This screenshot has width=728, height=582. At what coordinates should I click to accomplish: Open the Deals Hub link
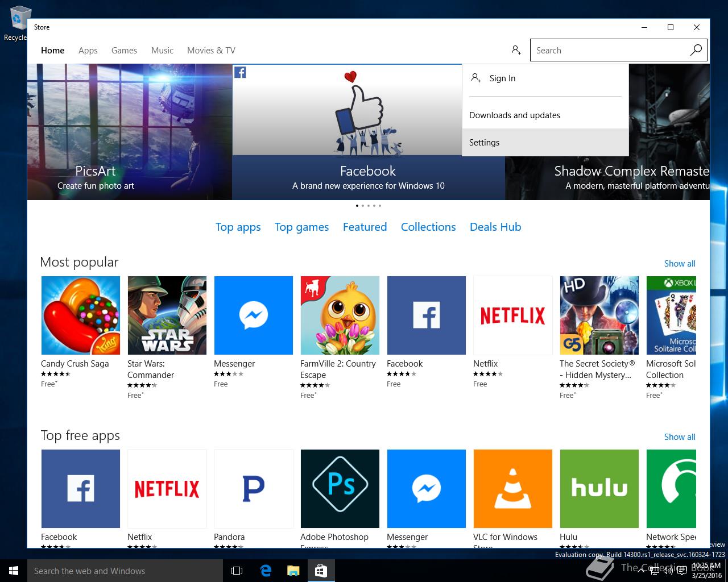tap(495, 227)
